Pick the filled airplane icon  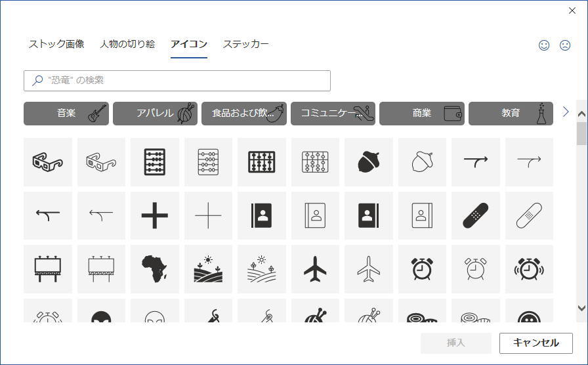tap(315, 269)
